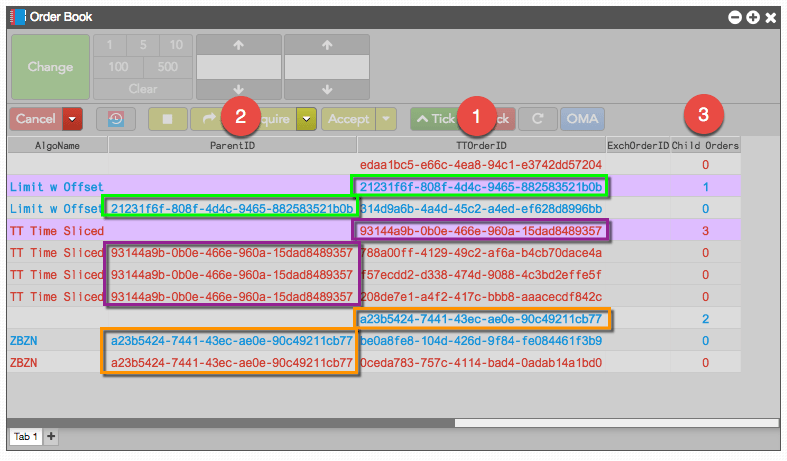Add a new tab with plus icon
The image size is (787, 461).
tap(51, 436)
